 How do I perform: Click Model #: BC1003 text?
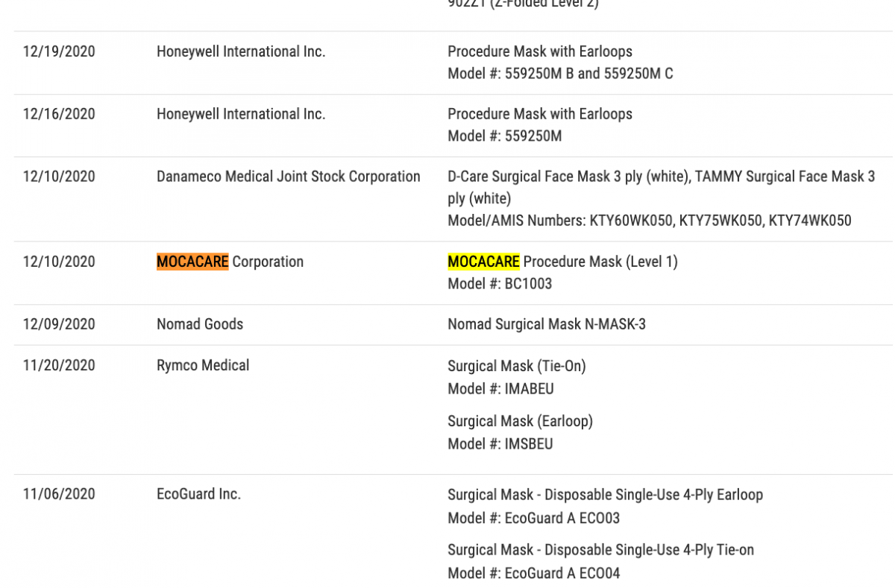coord(500,284)
